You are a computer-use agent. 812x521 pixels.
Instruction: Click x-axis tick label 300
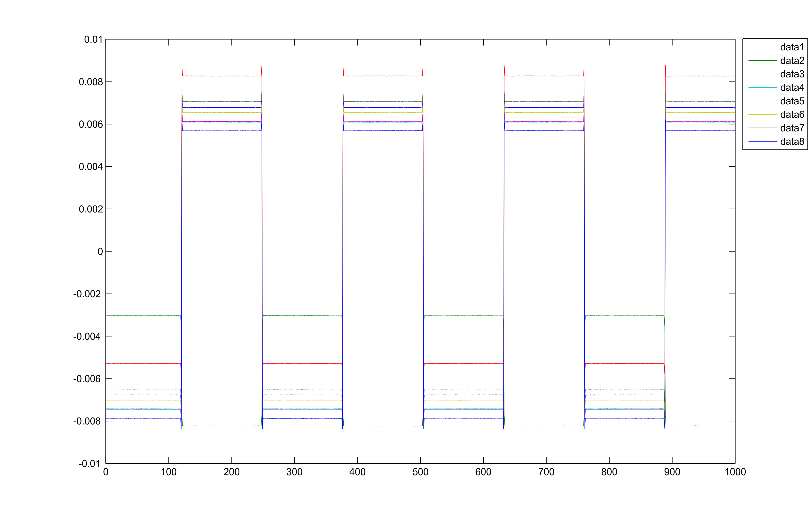click(294, 472)
